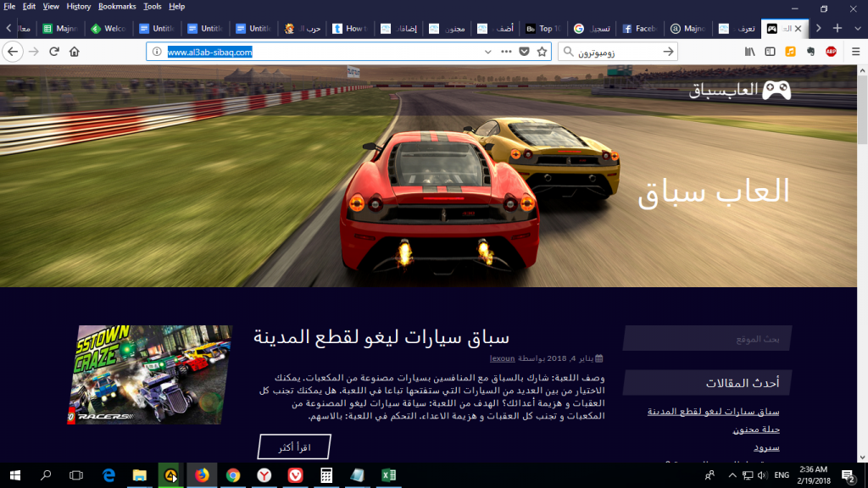The image size is (868, 488).
Task: Reload the current page
Action: point(53,51)
